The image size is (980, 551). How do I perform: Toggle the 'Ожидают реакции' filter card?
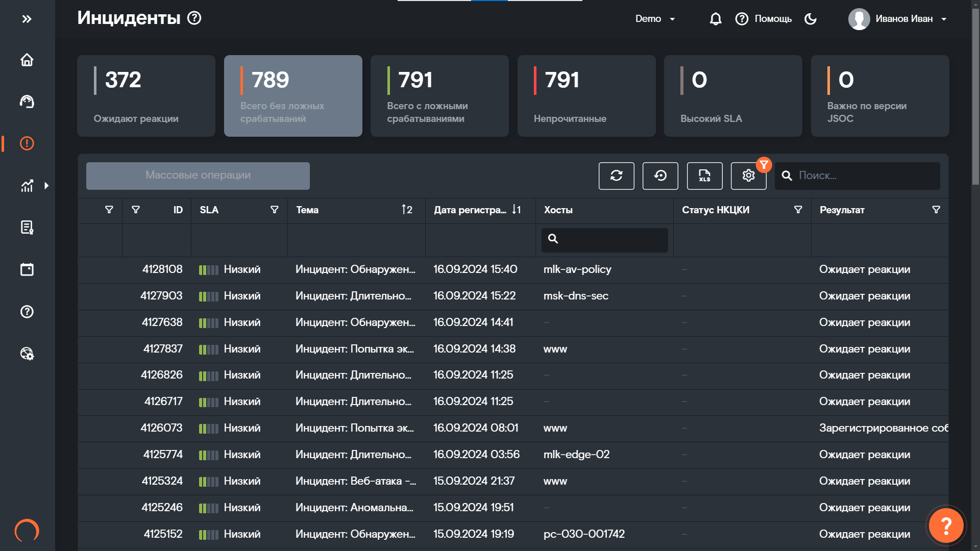click(x=146, y=96)
